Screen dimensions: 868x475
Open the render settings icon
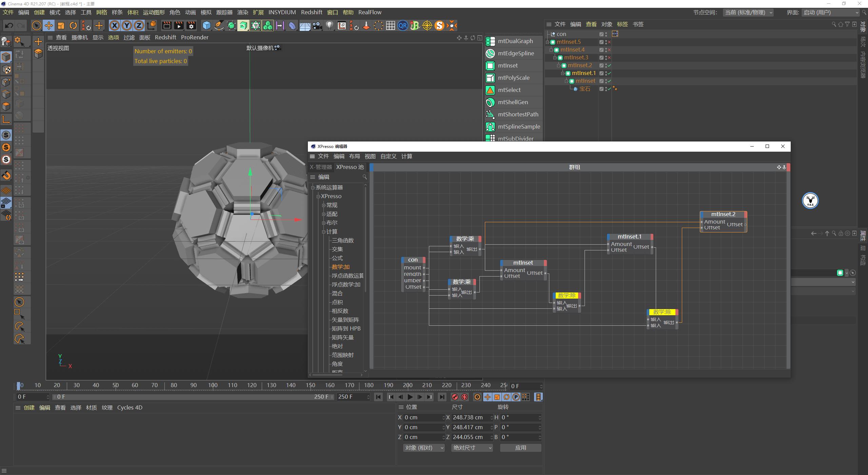(x=192, y=25)
